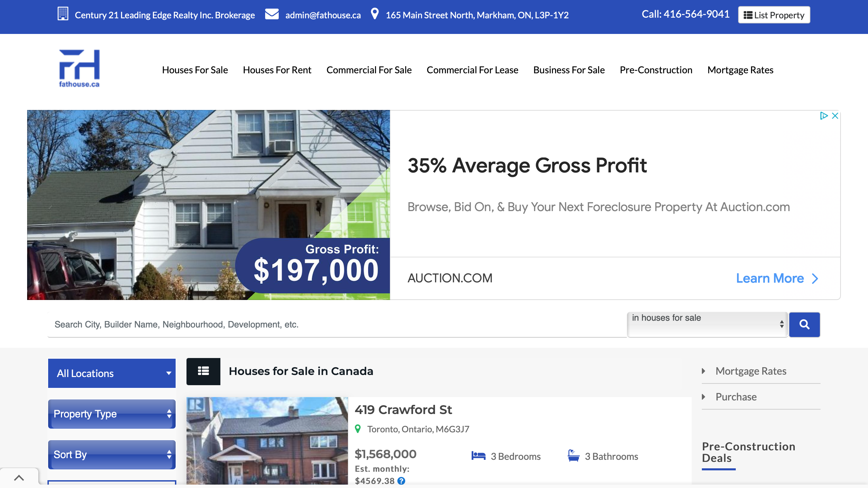The image size is (868, 488).
Task: Click the Auction.com house ad image
Action: [x=209, y=205]
